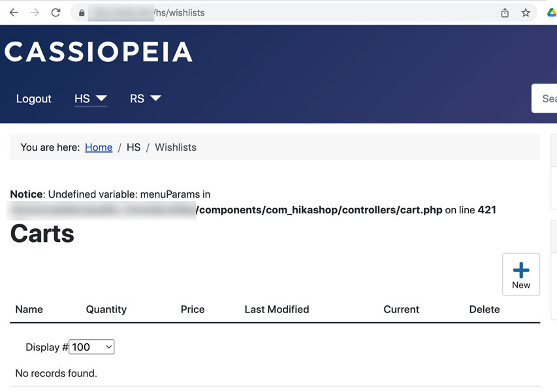Screen dimensions: 557x392
Task: Create a new cart with the plus button
Action: (520, 275)
